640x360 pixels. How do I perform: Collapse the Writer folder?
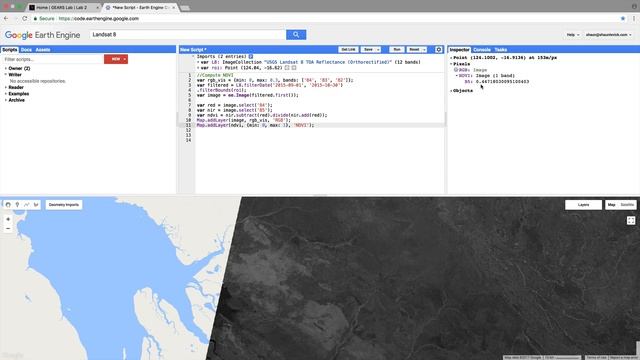pyautogui.click(x=6, y=75)
